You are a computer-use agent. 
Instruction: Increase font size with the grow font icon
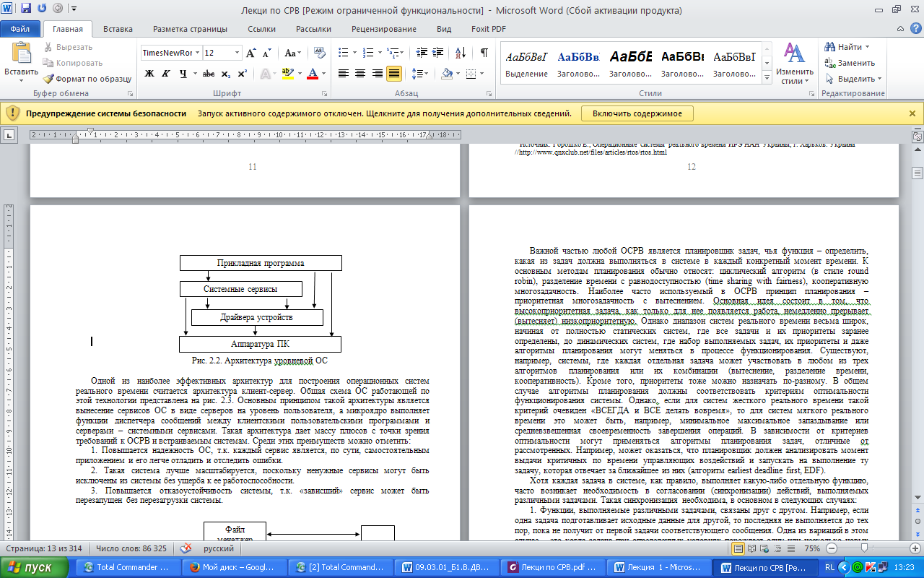(251, 53)
